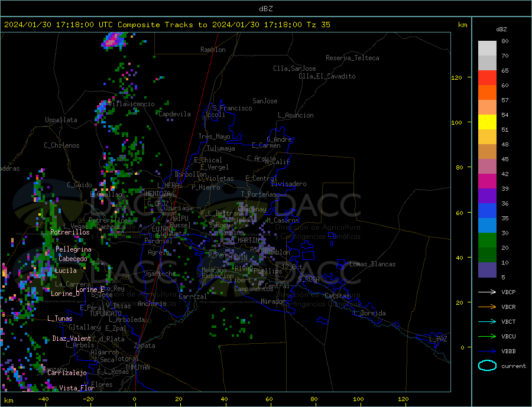Click the 100 tick on the right km axis
Image resolution: width=532 pixels, height=407 pixels.
[x=457, y=122]
